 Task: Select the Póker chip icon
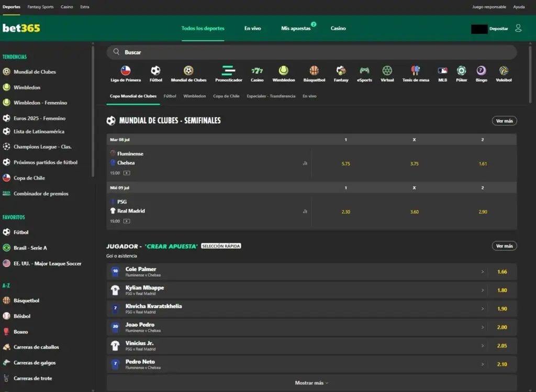click(461, 71)
